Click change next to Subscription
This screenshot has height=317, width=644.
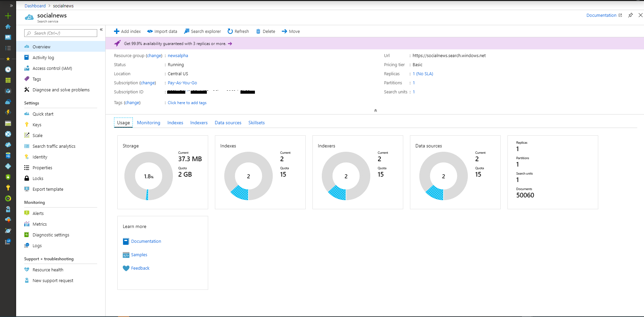click(148, 83)
